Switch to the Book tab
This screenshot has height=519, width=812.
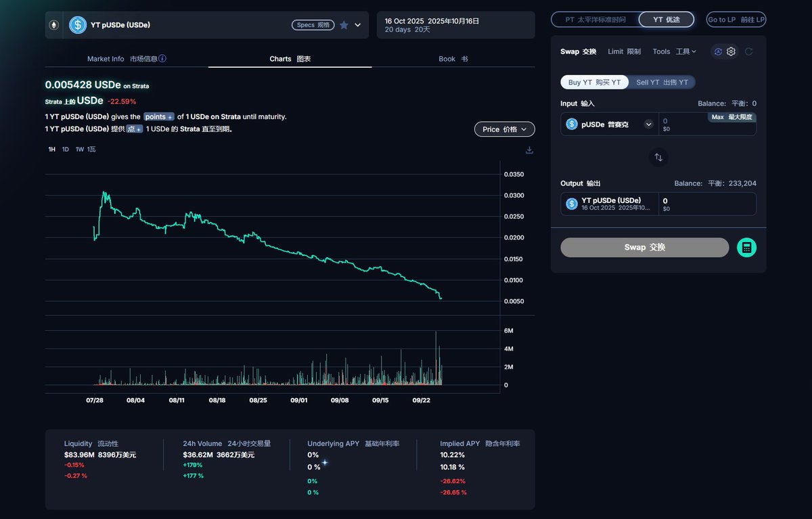click(453, 59)
